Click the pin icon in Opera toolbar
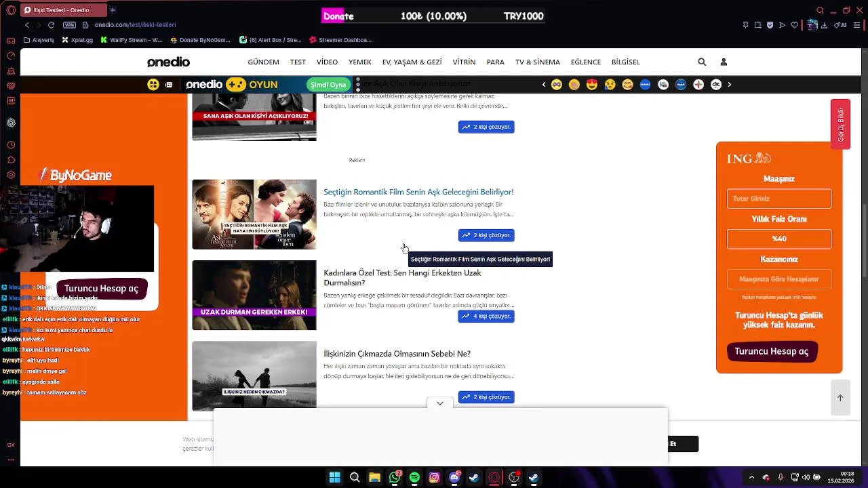Viewport: 868px width, 488px height. 746,25
